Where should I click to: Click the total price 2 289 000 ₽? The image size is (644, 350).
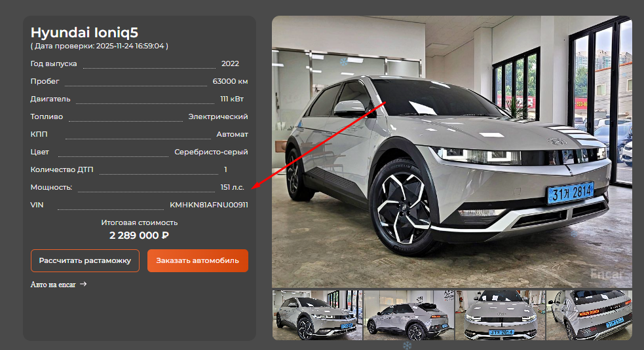[139, 236]
